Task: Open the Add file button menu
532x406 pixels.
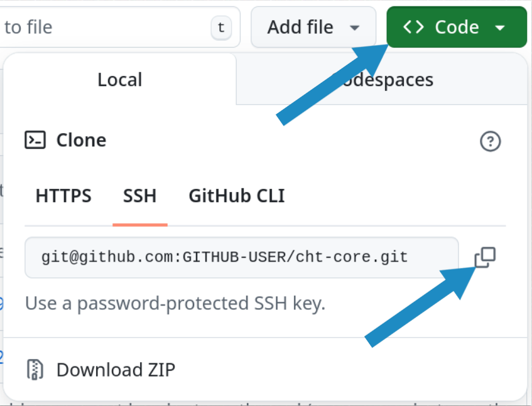Action: (313, 27)
